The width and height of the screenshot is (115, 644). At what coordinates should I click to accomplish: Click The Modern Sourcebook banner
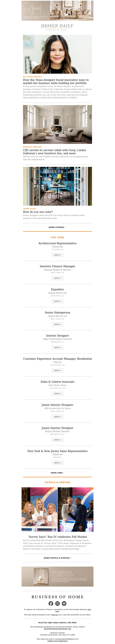click(x=57, y=577)
